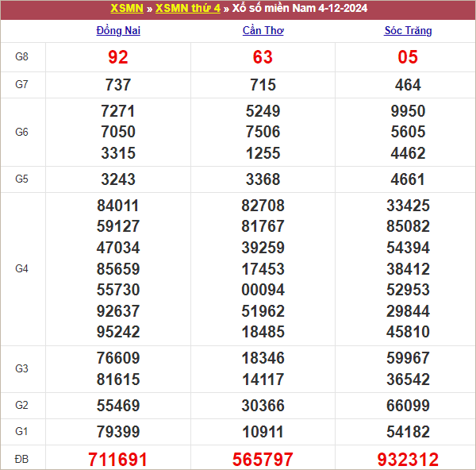
Task: Select the G6 number 3315
Action: click(118, 153)
